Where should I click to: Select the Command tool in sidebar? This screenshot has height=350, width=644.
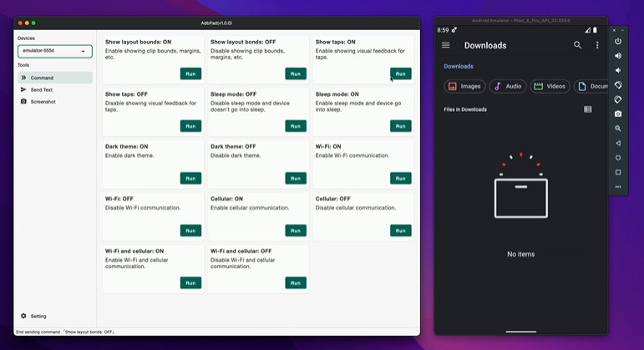click(x=54, y=78)
